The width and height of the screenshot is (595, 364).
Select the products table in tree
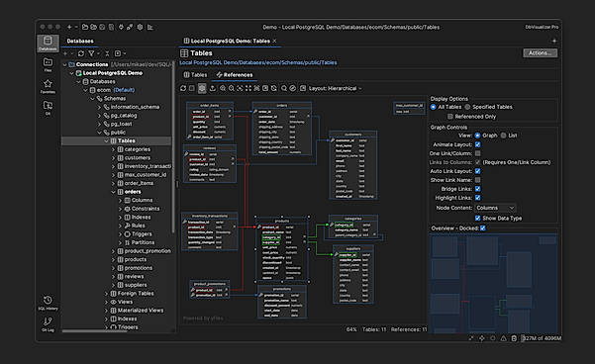136,259
